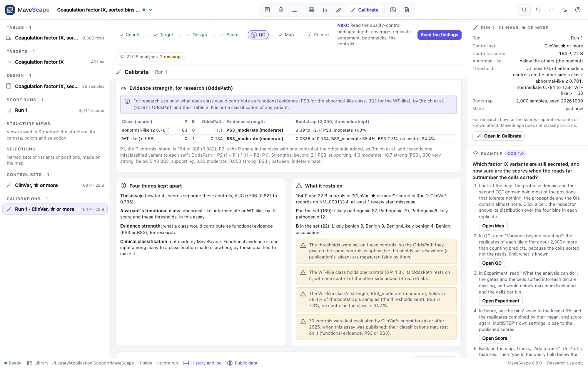Image resolution: width=588 pixels, height=368 pixels.
Task: Expand the project title dropdown chevron
Action: click(151, 10)
